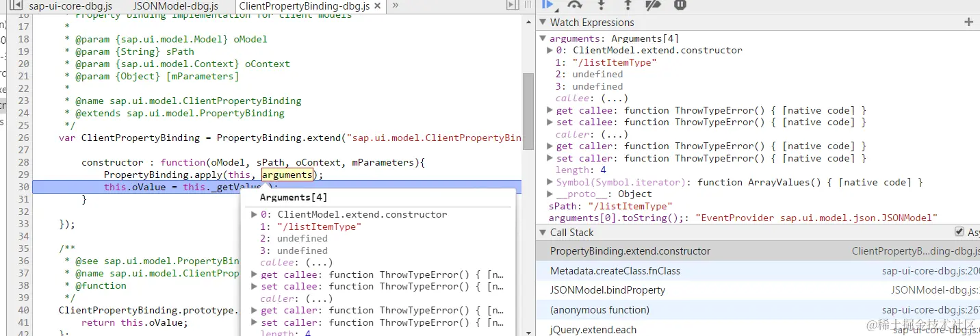
Task: Expand set callee in the Arguments popup
Action: pyautogui.click(x=255, y=286)
